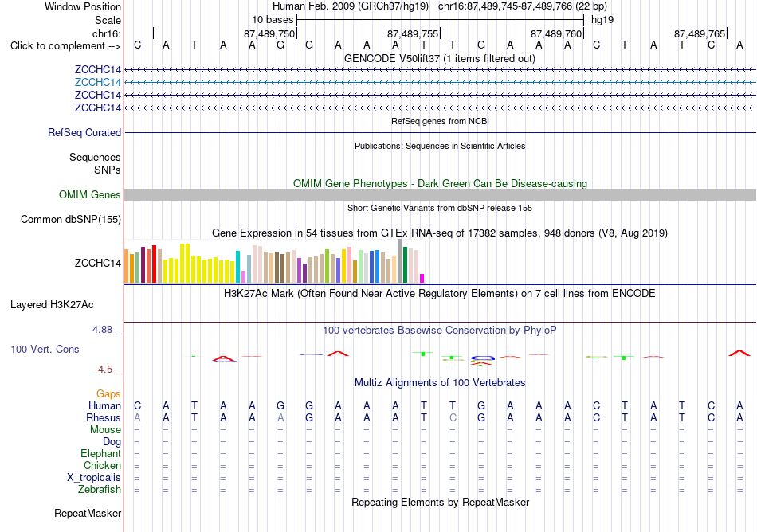Open 'RefSeq genes from NCBI' track title
757x532 pixels.
tap(441, 122)
